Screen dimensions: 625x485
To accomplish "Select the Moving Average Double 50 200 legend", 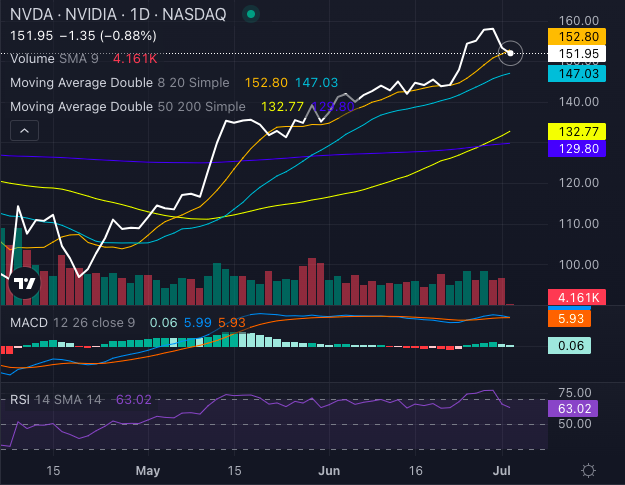I will (x=128, y=106).
